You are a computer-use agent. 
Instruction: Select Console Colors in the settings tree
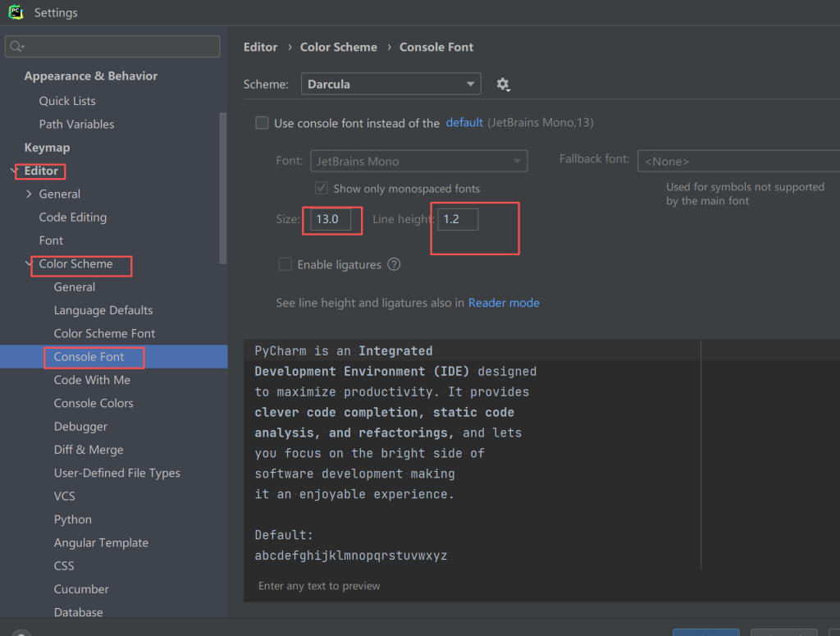click(94, 403)
